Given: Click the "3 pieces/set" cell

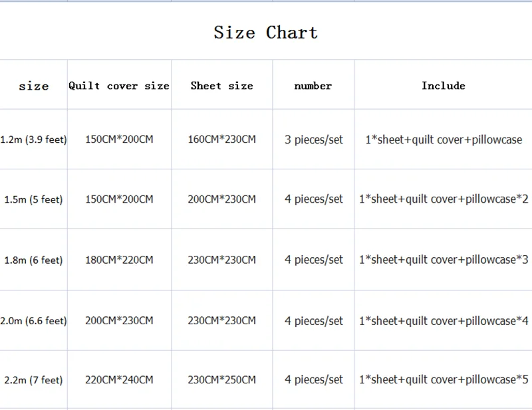Looking at the screenshot, I should click(314, 140).
